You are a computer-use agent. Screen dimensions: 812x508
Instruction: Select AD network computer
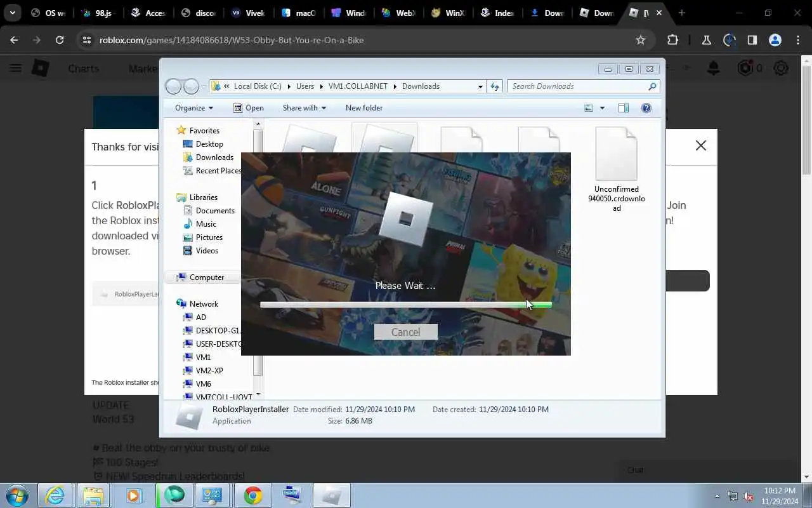coord(200,317)
